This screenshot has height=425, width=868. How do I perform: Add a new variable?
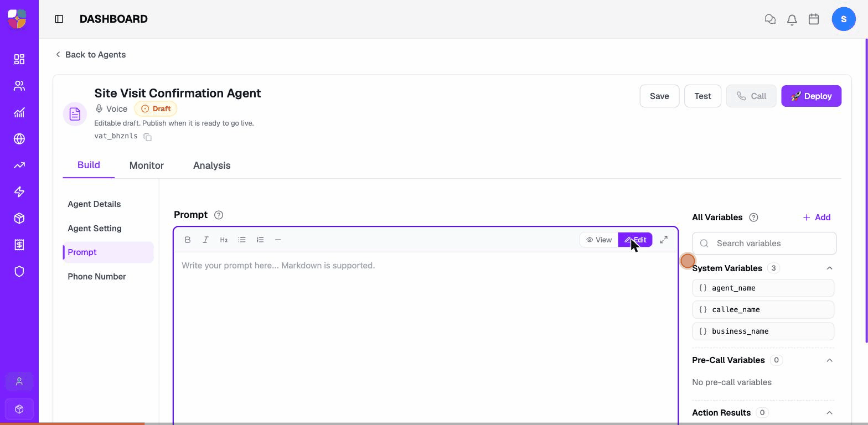pos(817,217)
